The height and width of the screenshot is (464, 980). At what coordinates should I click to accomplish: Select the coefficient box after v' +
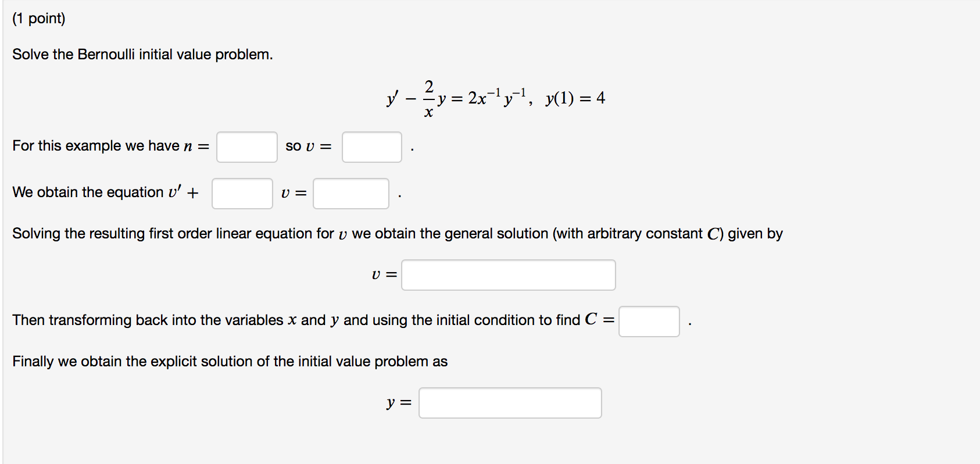click(242, 194)
